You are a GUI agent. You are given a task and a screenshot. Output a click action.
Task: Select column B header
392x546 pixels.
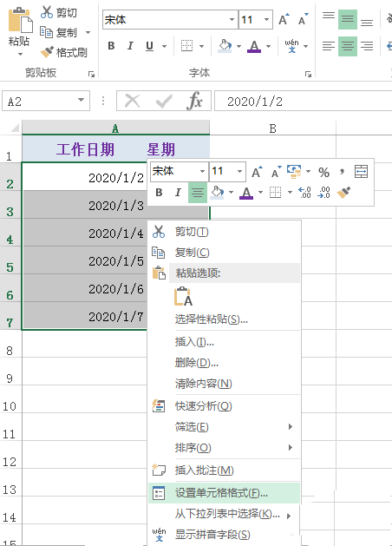tap(272, 128)
